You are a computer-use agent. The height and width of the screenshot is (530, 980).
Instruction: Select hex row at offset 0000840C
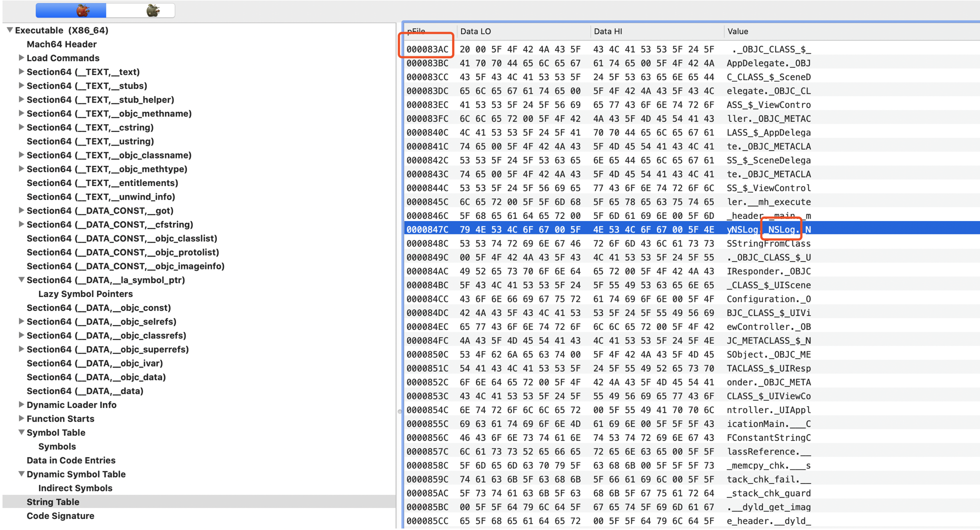coord(692,132)
